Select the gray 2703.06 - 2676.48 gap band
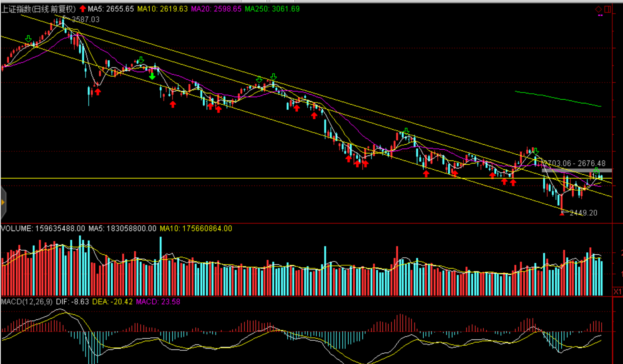The width and height of the screenshot is (623, 364). click(x=576, y=171)
